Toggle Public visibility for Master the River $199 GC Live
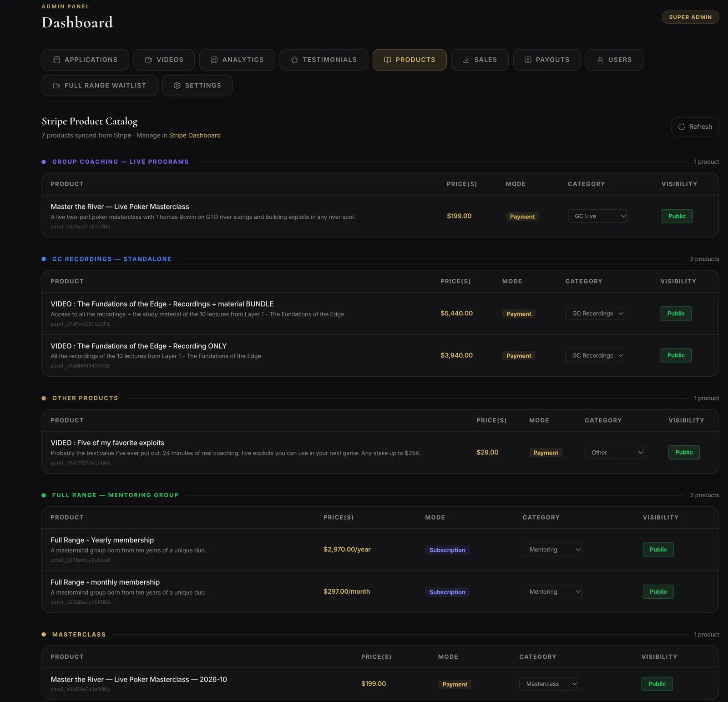 coord(677,216)
